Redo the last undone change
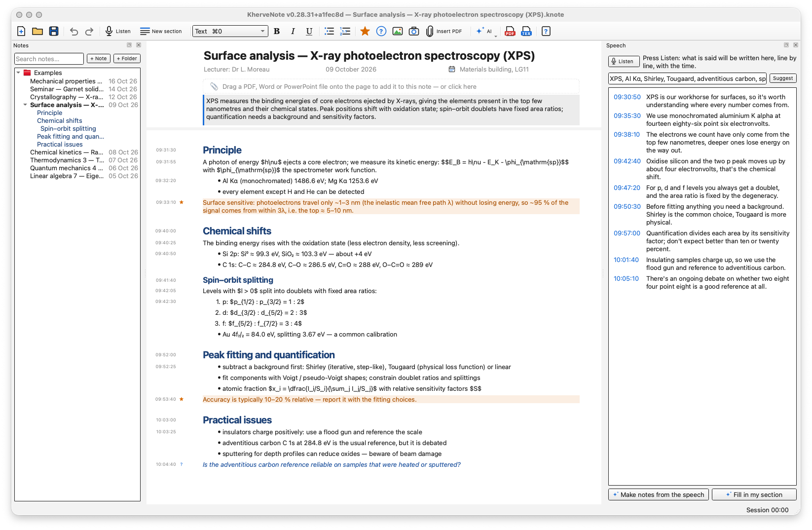812x530 pixels. point(89,31)
